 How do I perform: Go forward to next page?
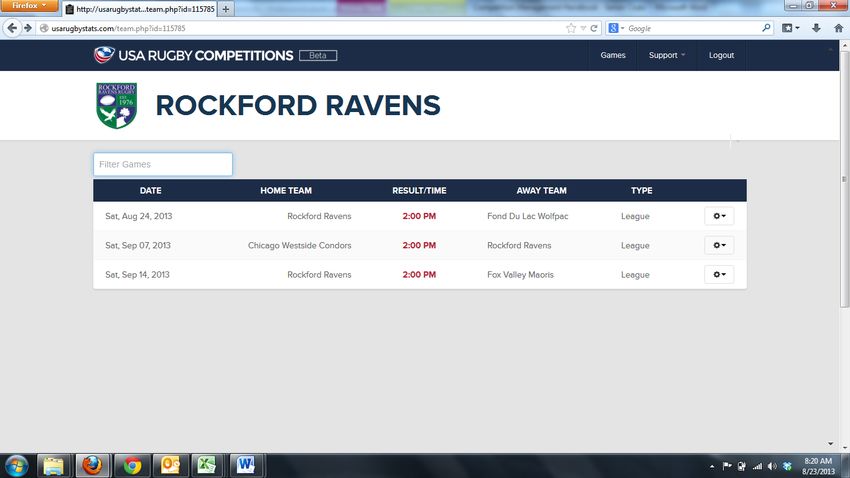click(28, 28)
